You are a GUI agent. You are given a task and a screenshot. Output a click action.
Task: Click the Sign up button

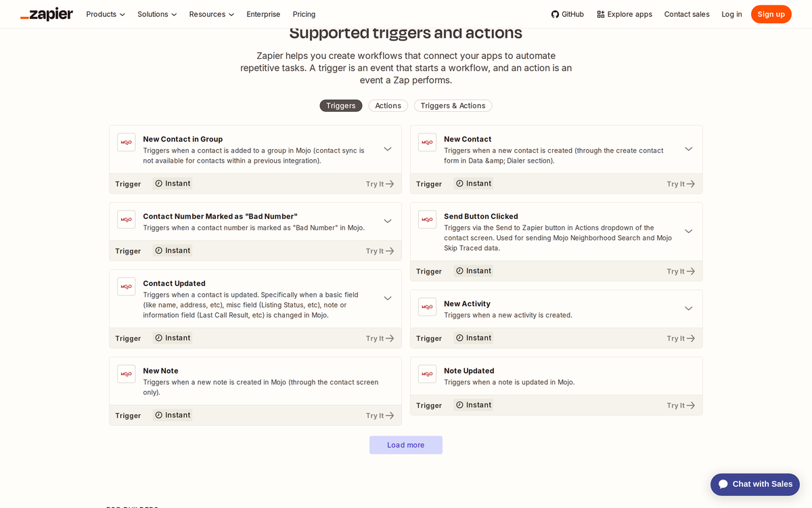coord(771,14)
